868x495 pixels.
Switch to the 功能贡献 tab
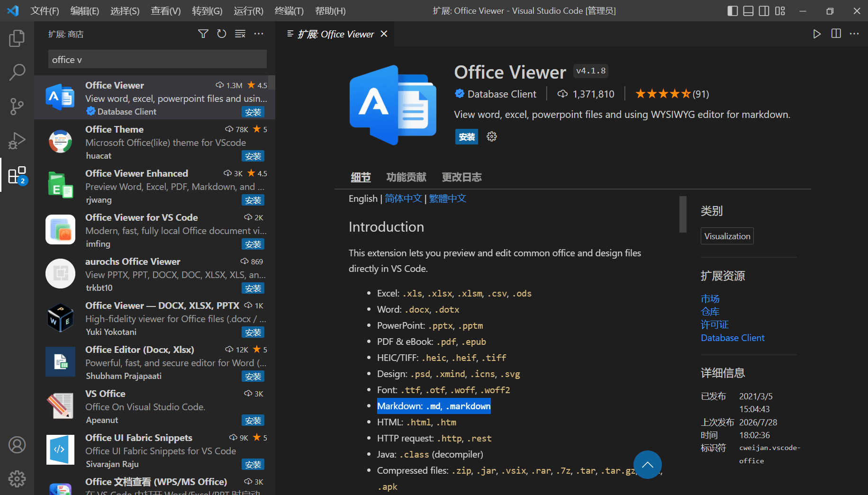[407, 177]
